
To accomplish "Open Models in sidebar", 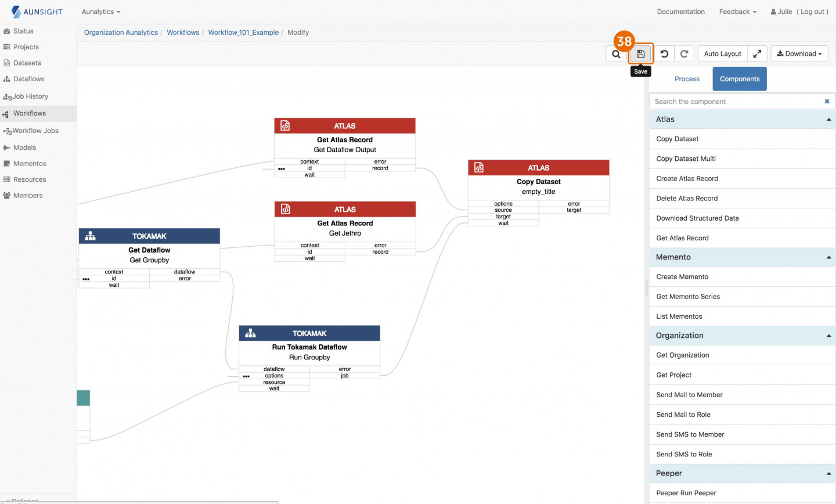I will 24,148.
